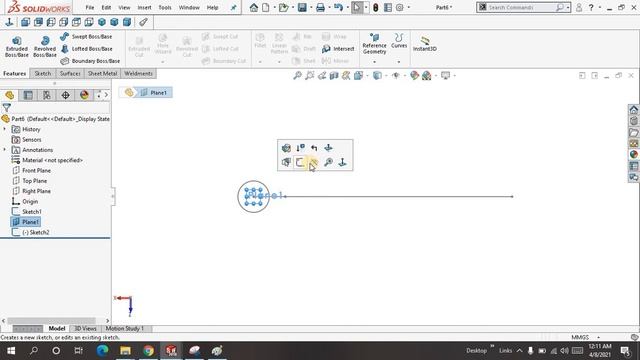This screenshot has height=360, width=640.
Task: Click the File Properties icon
Action: [x=388, y=7]
